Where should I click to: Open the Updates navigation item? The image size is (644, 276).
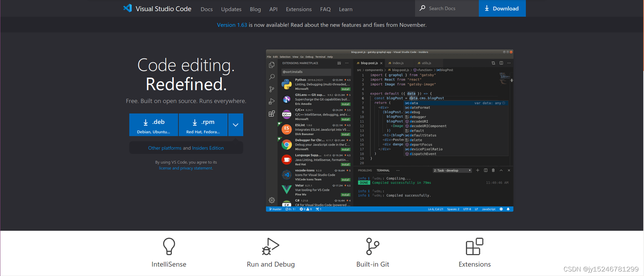coord(231,9)
